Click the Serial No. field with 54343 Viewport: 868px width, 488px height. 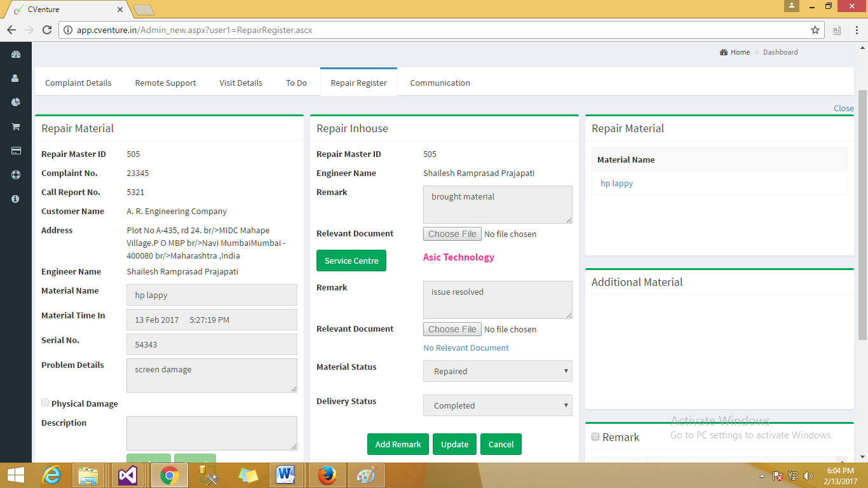[212, 344]
